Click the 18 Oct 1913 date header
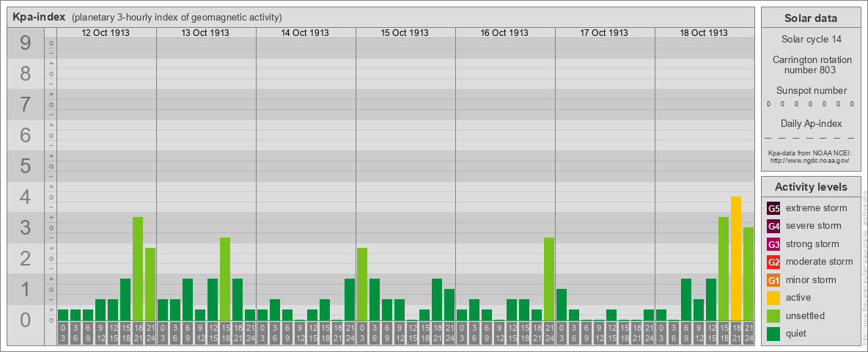This screenshot has width=868, height=352. tap(704, 33)
